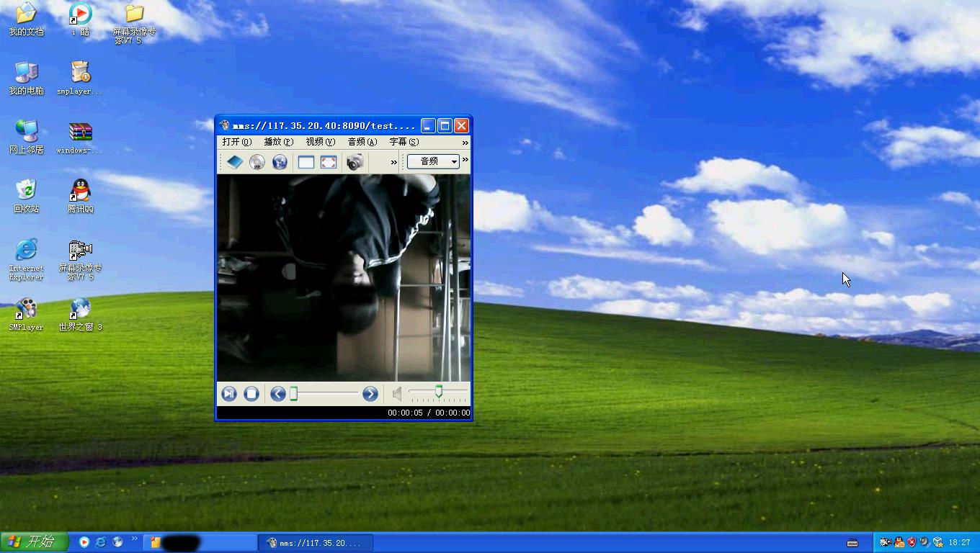Viewport: 980px width, 553px height.
Task: Open the 视频(V) menu
Action: click(320, 142)
